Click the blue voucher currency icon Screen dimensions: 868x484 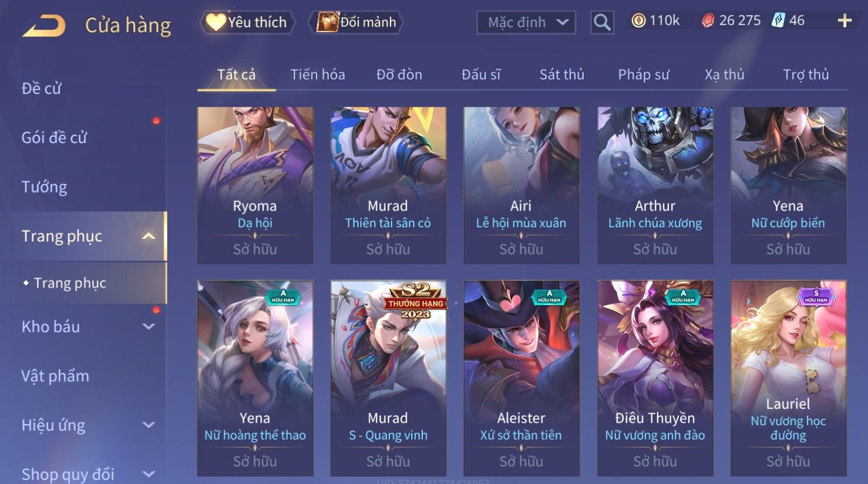779,21
